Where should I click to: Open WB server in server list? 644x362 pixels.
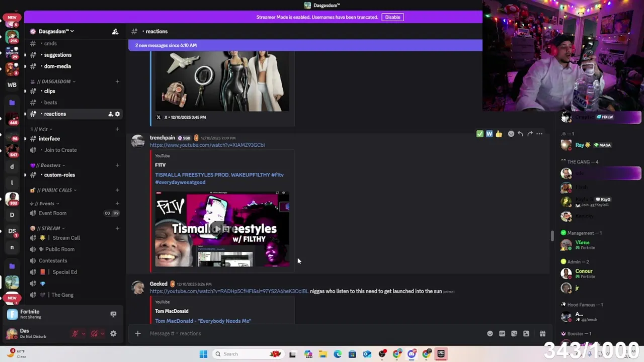click(x=12, y=85)
